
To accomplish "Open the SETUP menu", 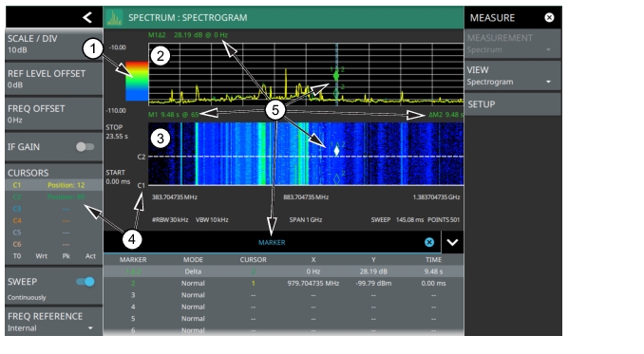I will [x=512, y=104].
